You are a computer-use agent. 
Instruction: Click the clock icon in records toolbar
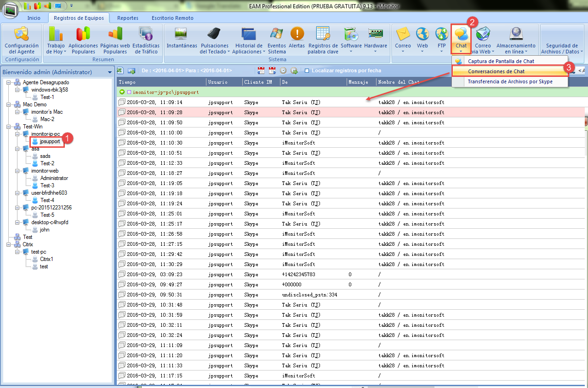pos(283,70)
